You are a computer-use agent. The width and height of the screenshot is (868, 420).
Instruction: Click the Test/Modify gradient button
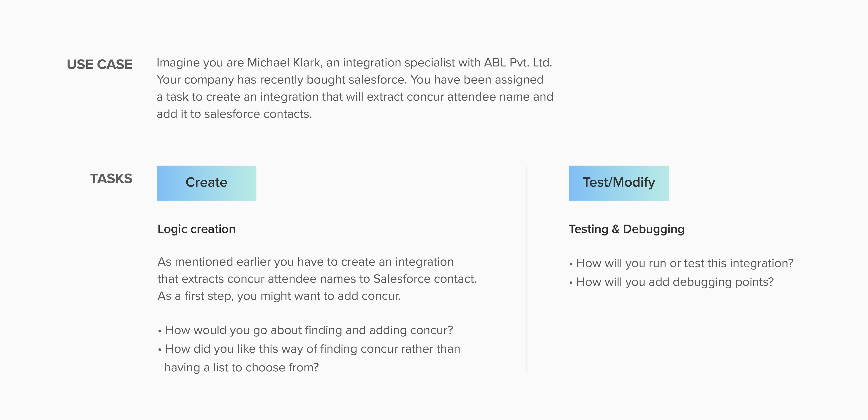pos(619,183)
